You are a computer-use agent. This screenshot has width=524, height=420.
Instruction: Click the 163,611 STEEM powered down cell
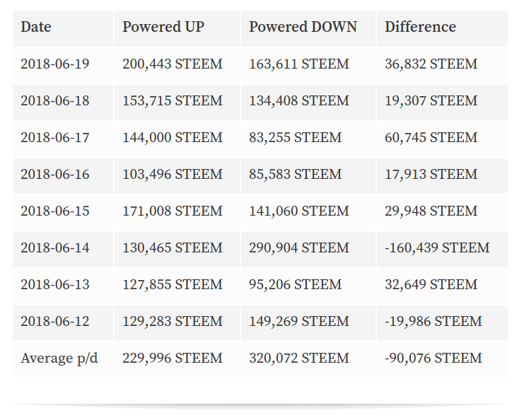(x=308, y=66)
